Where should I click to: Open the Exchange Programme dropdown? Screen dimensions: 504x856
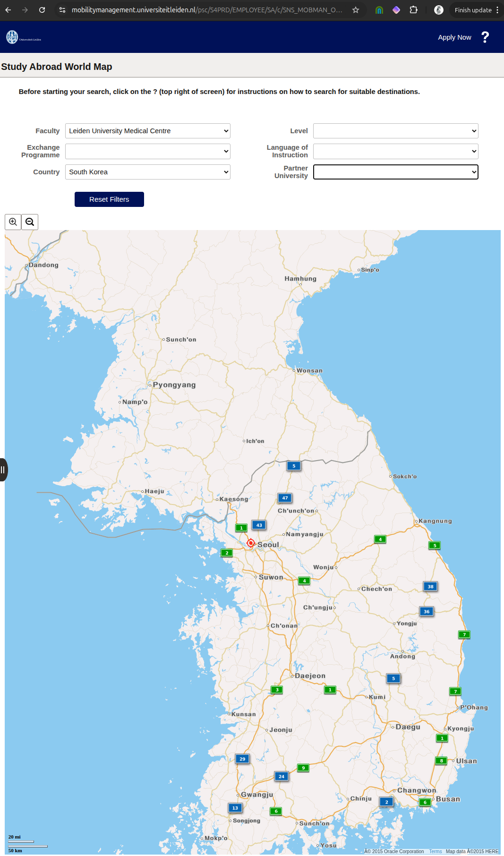148,151
